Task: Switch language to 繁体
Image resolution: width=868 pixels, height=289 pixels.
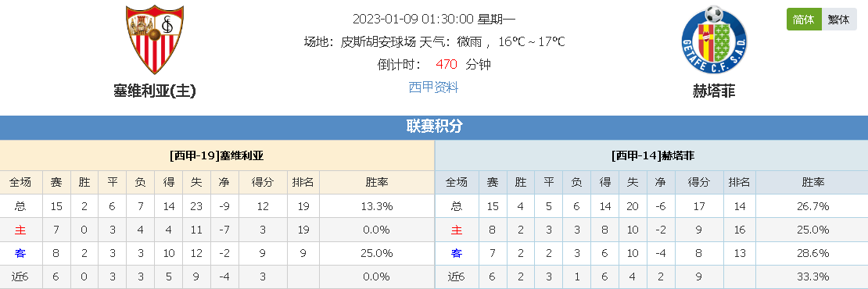Action: coord(838,20)
